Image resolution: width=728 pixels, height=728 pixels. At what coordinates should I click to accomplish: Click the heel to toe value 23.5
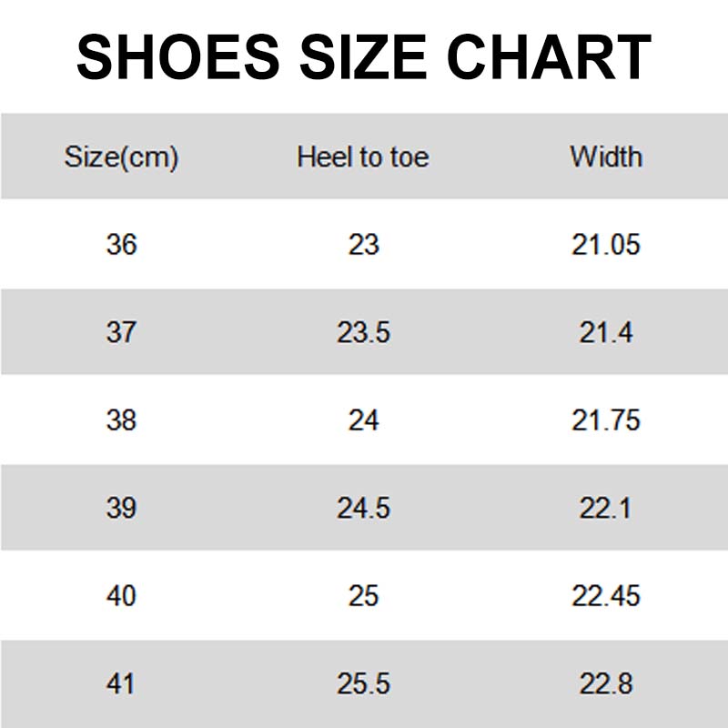(363, 332)
